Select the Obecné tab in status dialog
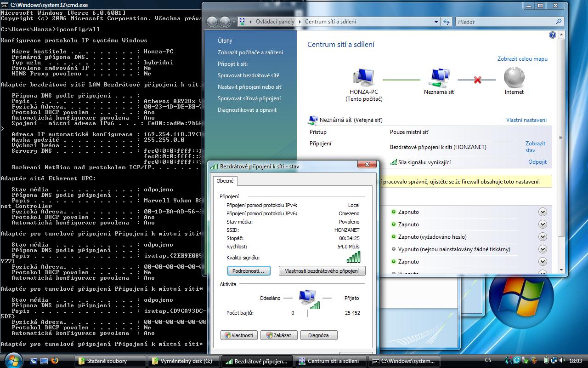This screenshot has width=588, height=368. [x=225, y=181]
